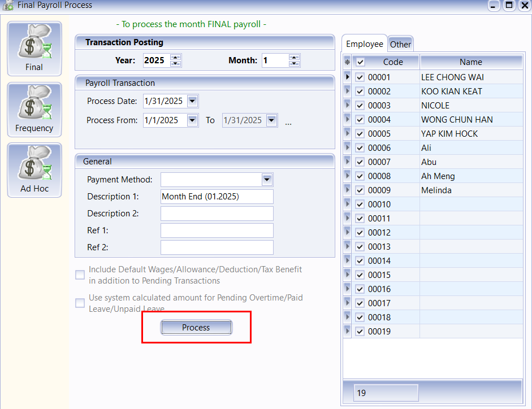This screenshot has width=532, height=409.
Task: Uncheck employee 00003 NICOLE
Action: coord(360,106)
